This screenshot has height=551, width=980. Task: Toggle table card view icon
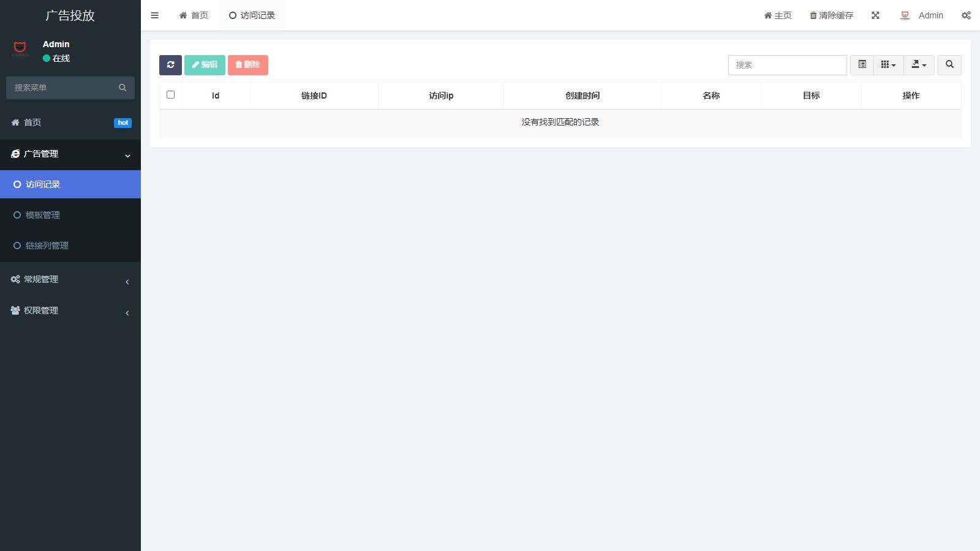862,65
